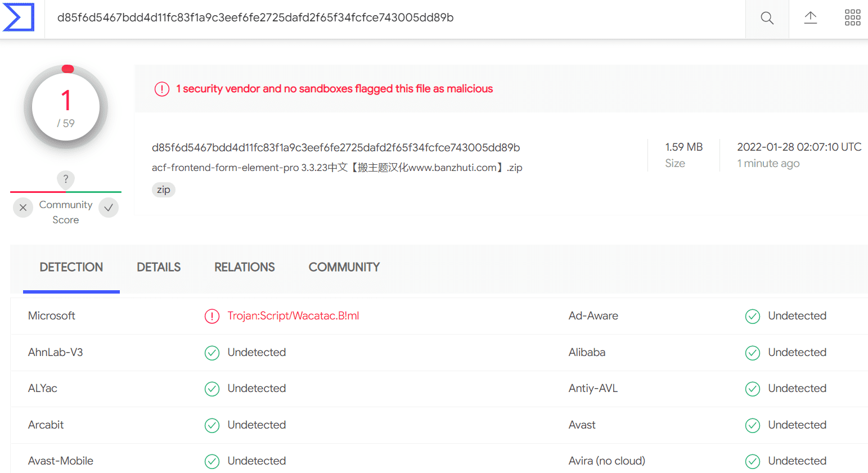Image resolution: width=868 pixels, height=473 pixels.
Task: Click the Arcabit undetected check icon
Action: [x=212, y=425]
